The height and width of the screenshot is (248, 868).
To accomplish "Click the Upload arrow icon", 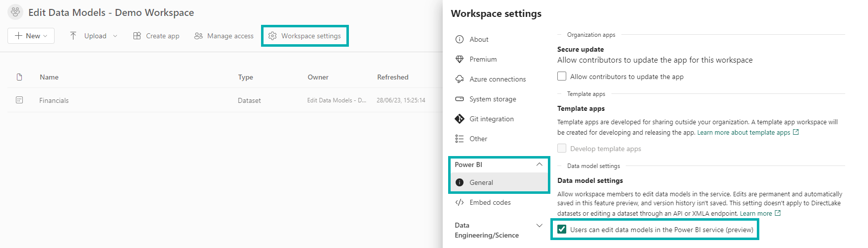I will coord(73,36).
